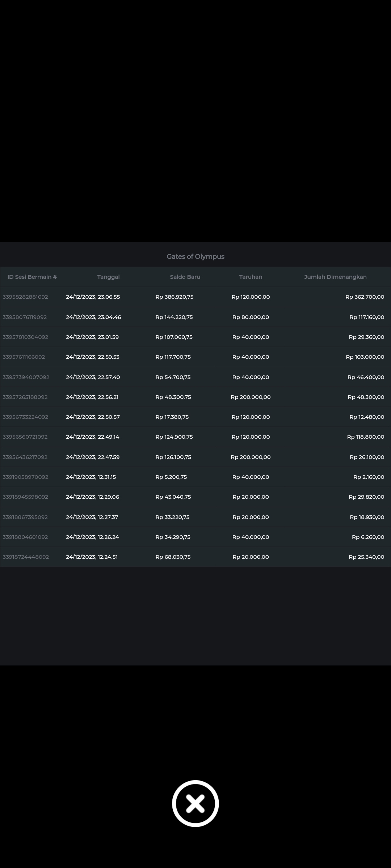The image size is (391, 868).
Task: Select session 33957265188092 entry
Action: [25, 397]
